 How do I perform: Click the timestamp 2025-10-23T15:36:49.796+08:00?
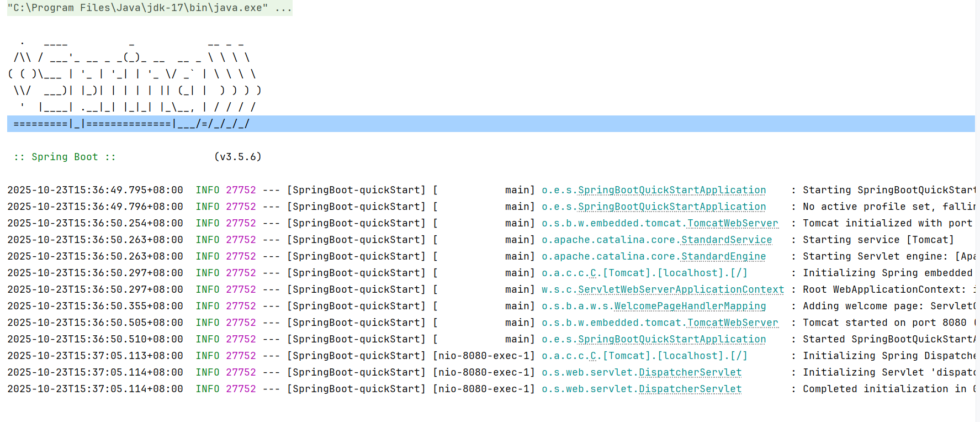(x=95, y=207)
